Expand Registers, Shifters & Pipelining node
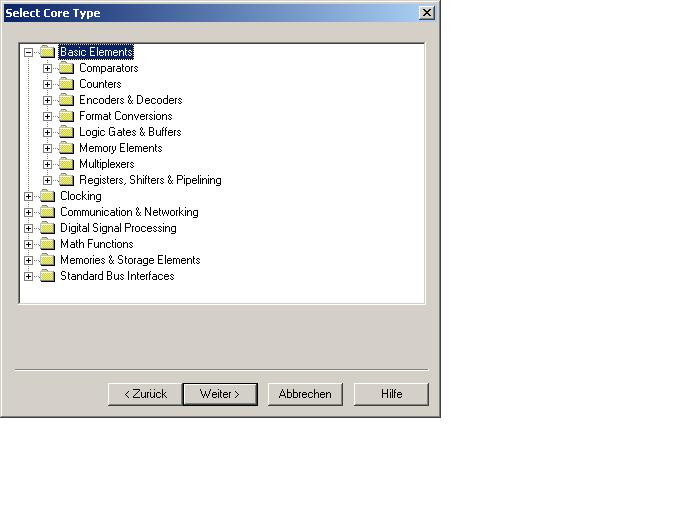The height and width of the screenshot is (525, 700). [47, 180]
